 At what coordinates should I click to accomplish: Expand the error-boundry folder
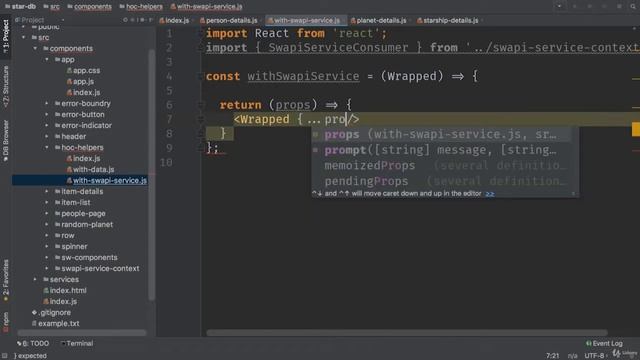(47, 104)
